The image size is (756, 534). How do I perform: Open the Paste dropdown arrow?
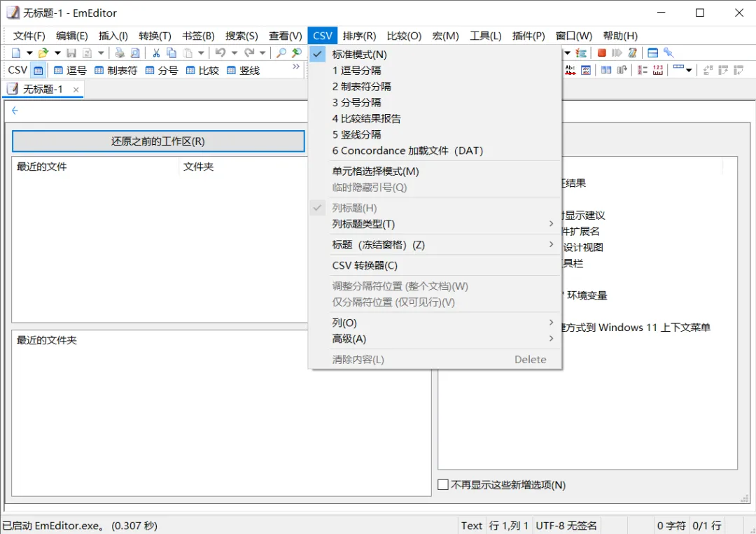click(201, 53)
